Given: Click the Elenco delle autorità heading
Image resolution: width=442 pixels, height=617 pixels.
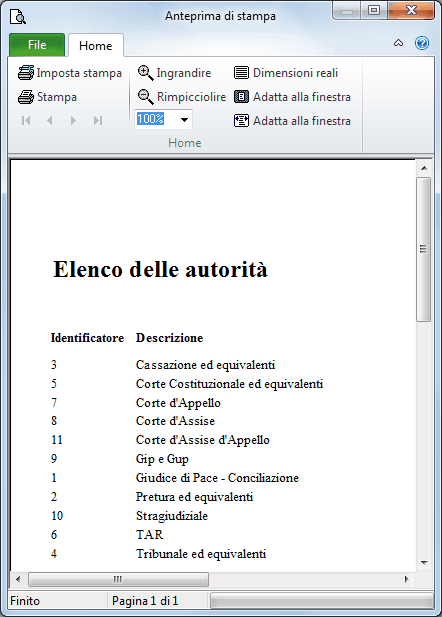Looking at the screenshot, I should pyautogui.click(x=160, y=270).
